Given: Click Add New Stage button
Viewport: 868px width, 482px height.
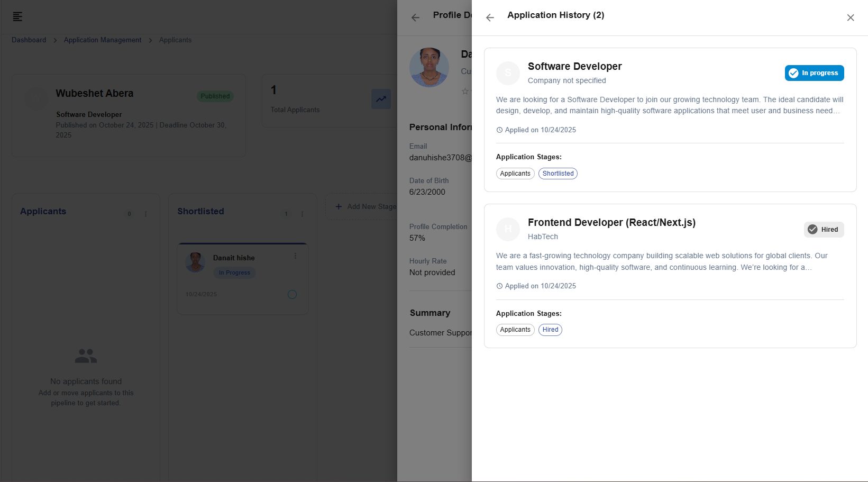Looking at the screenshot, I should pyautogui.click(x=365, y=207).
